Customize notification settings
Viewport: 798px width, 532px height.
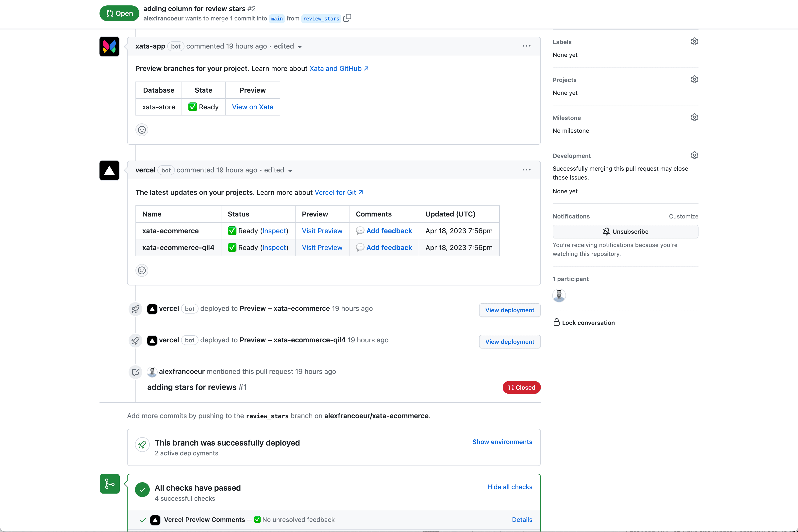point(683,216)
